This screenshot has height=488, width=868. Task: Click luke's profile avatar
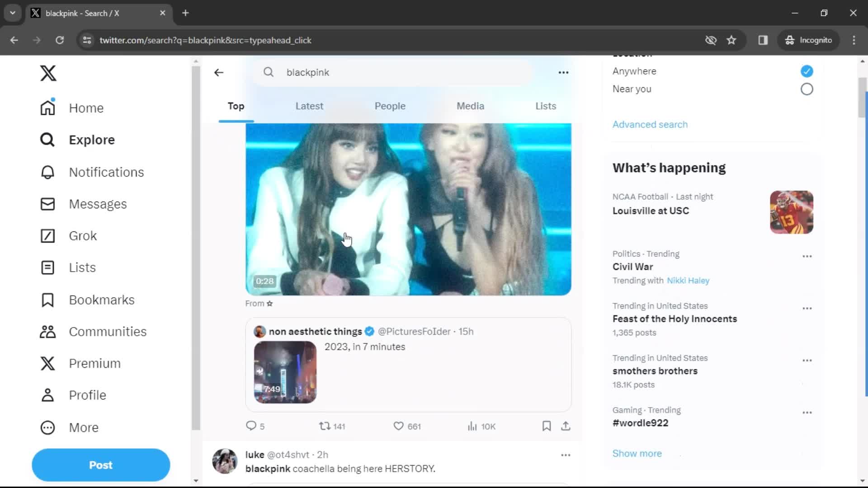click(225, 461)
